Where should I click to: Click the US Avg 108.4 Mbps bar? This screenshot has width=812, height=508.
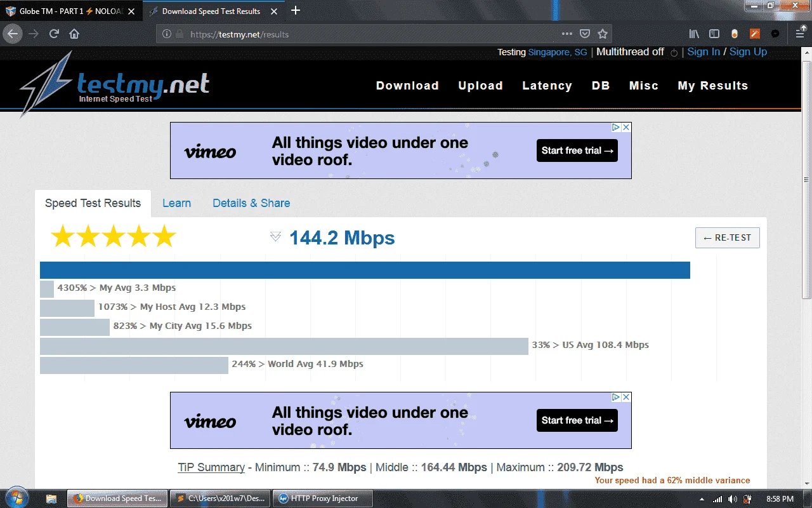pyautogui.click(x=284, y=346)
